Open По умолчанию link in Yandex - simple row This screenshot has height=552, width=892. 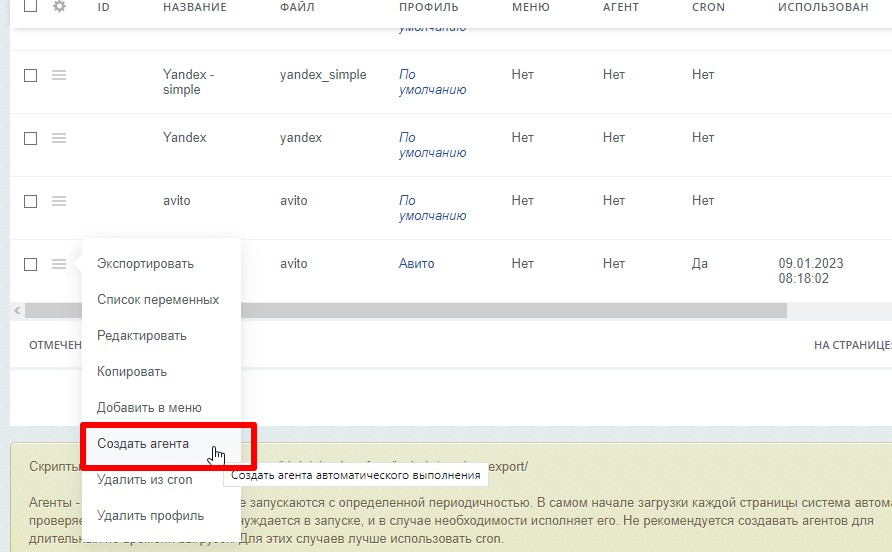[432, 82]
